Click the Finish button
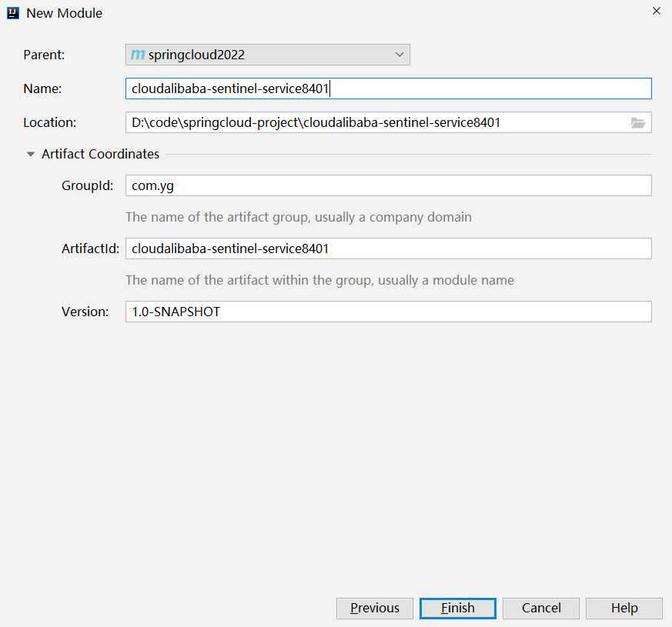The width and height of the screenshot is (672, 627). (x=458, y=609)
